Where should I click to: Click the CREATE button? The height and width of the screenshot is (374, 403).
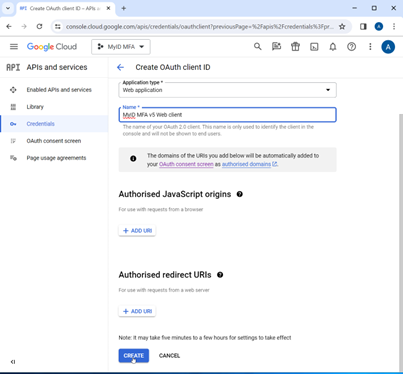tap(134, 356)
